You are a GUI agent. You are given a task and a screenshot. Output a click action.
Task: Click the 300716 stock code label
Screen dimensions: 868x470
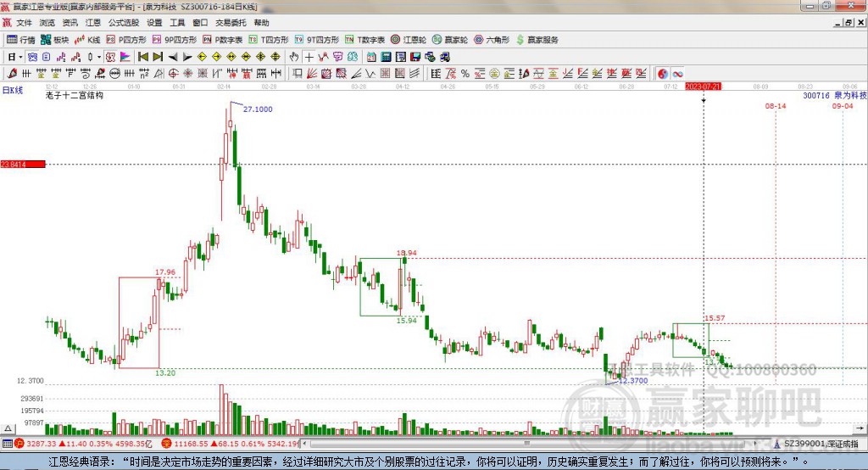(816, 95)
